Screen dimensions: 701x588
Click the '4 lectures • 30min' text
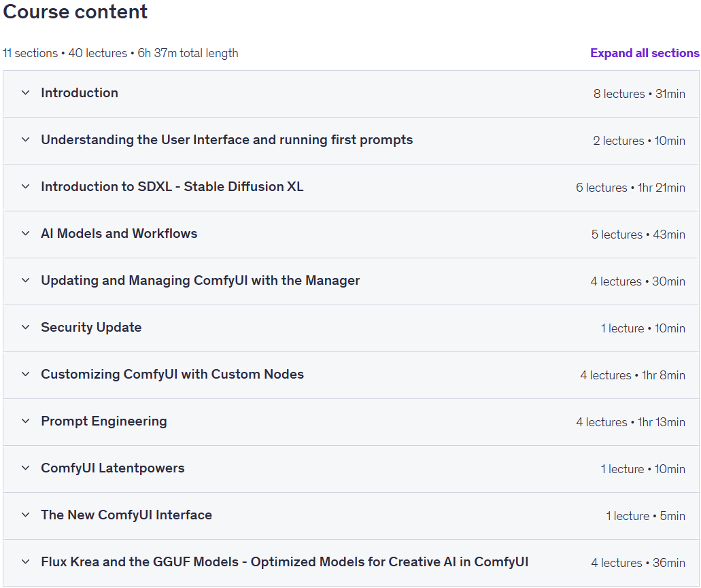[638, 281]
